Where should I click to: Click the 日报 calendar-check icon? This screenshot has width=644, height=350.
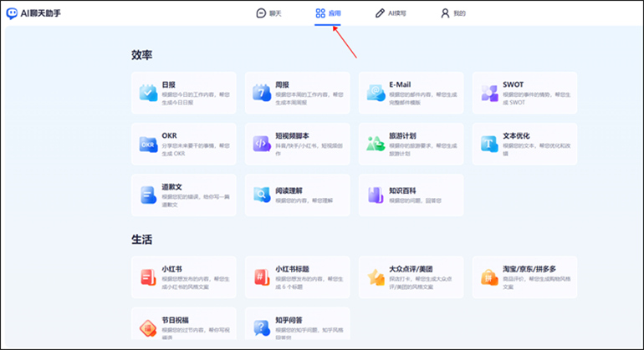[x=148, y=93]
